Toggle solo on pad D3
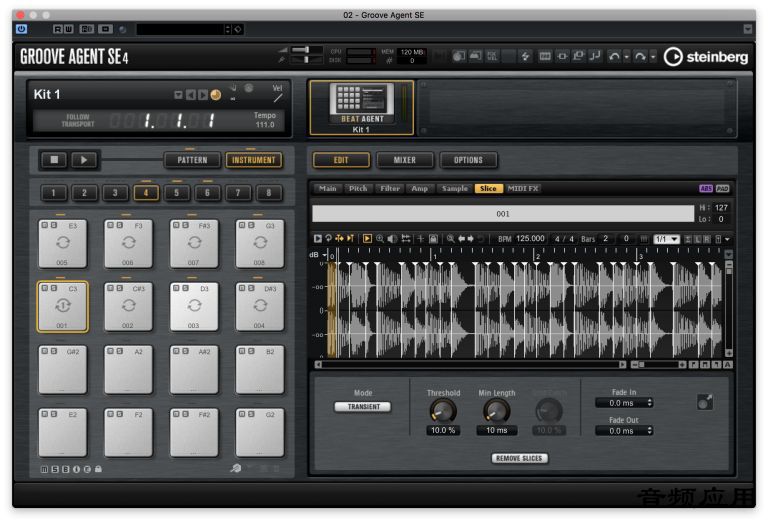768x523 pixels. pos(186,288)
